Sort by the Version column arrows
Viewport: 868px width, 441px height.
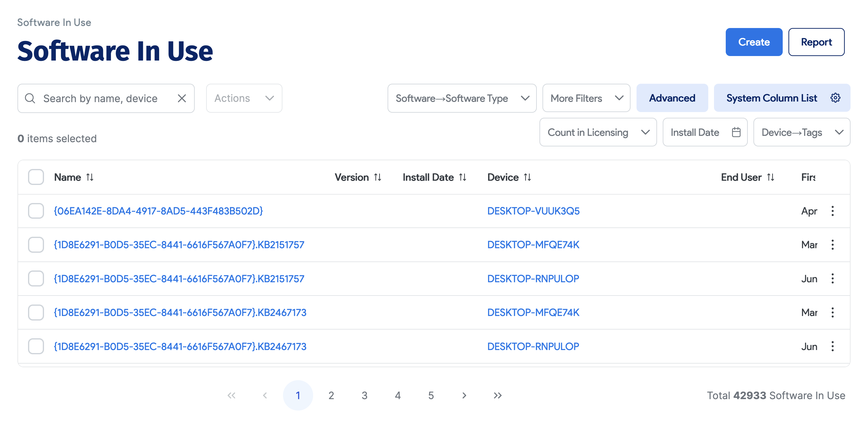(x=378, y=177)
